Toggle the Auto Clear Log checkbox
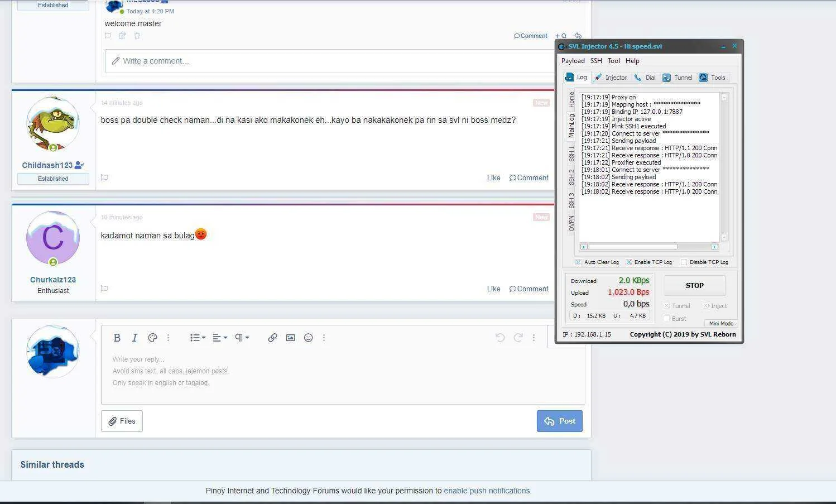836x504 pixels. click(579, 262)
